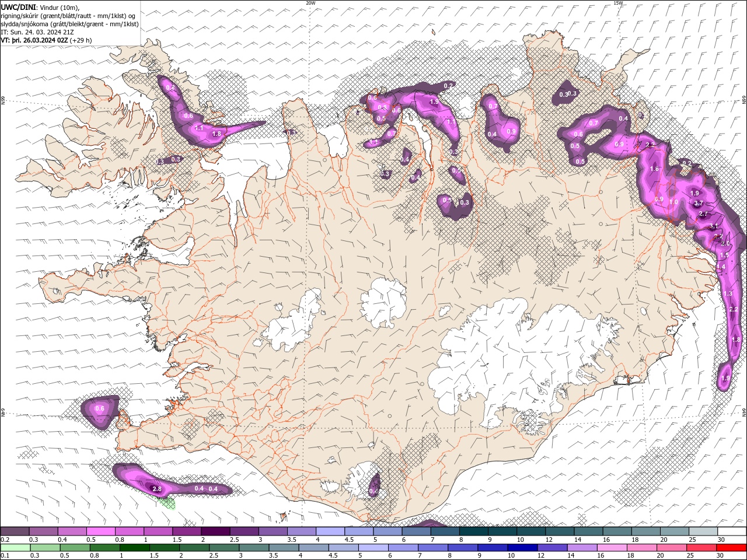Click the UWC/DINI title text
Viewport: 747px width, 560px height.
19,7
